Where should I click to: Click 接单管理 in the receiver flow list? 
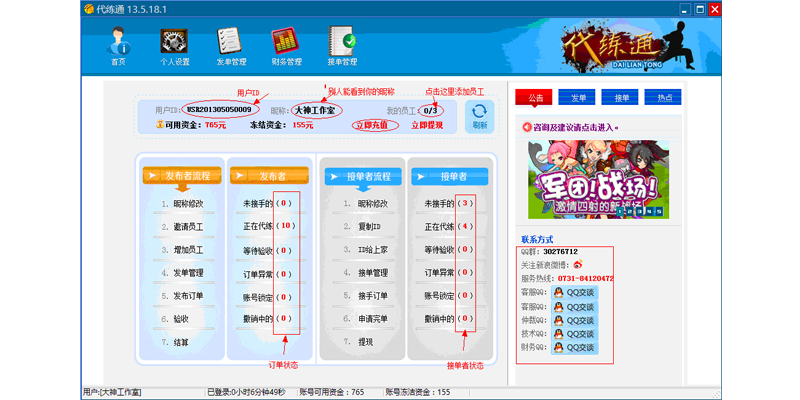pos(373,273)
